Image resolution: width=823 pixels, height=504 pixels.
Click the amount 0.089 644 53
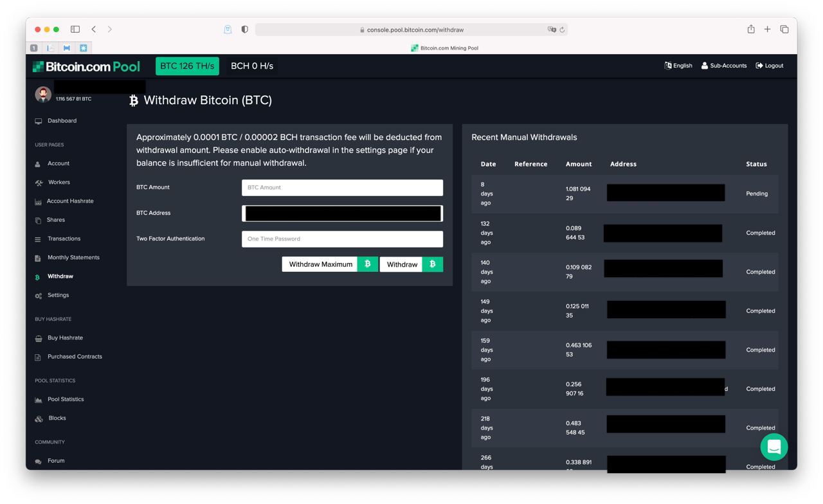click(575, 233)
